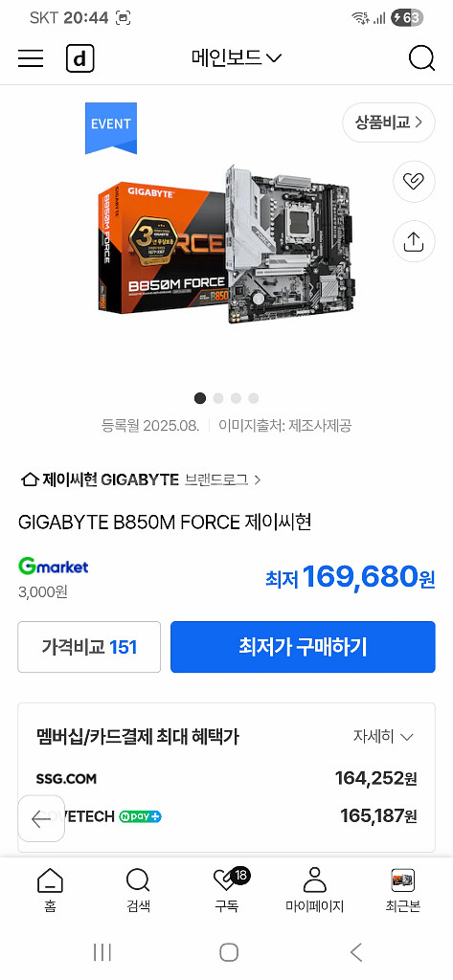Screen dimensions: 453x980
Task: Expand the 메인보드 category dropdown
Action: coord(237,58)
